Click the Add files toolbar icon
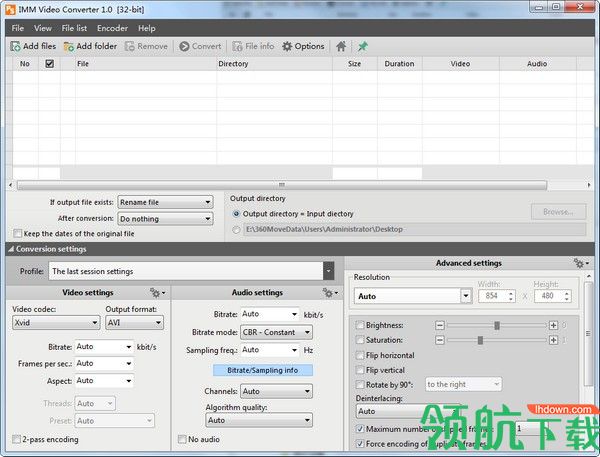600x457 pixels. tap(16, 46)
